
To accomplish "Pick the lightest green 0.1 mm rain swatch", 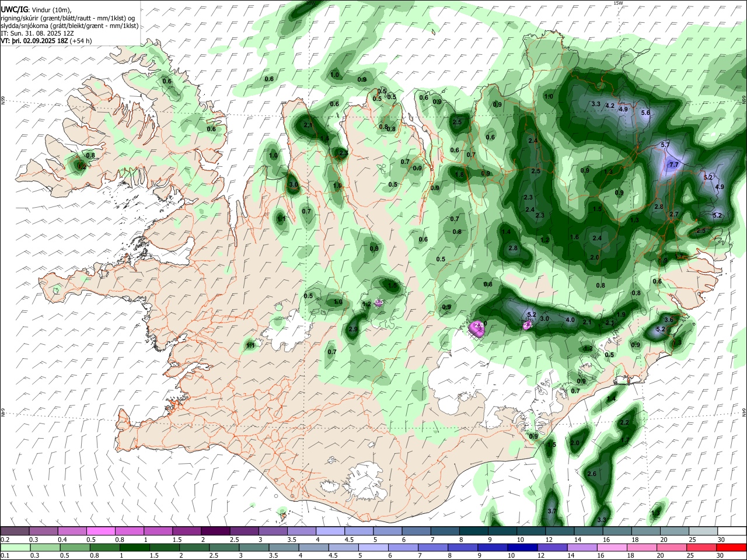I will pos(15,547).
